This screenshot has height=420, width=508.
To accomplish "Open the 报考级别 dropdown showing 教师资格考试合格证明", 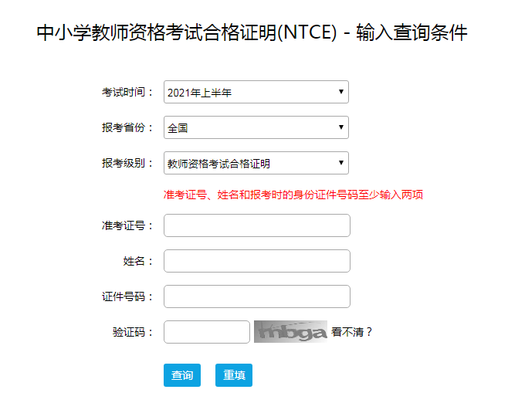I will coord(256,164).
